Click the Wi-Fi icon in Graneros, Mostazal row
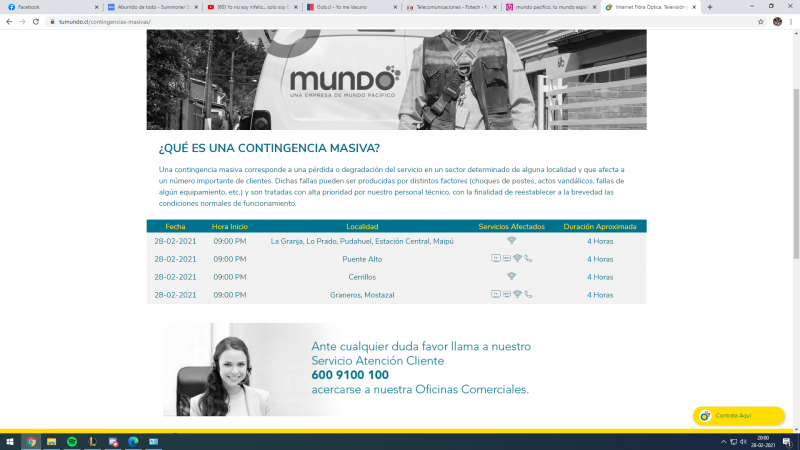The width and height of the screenshot is (800, 450). pos(517,294)
